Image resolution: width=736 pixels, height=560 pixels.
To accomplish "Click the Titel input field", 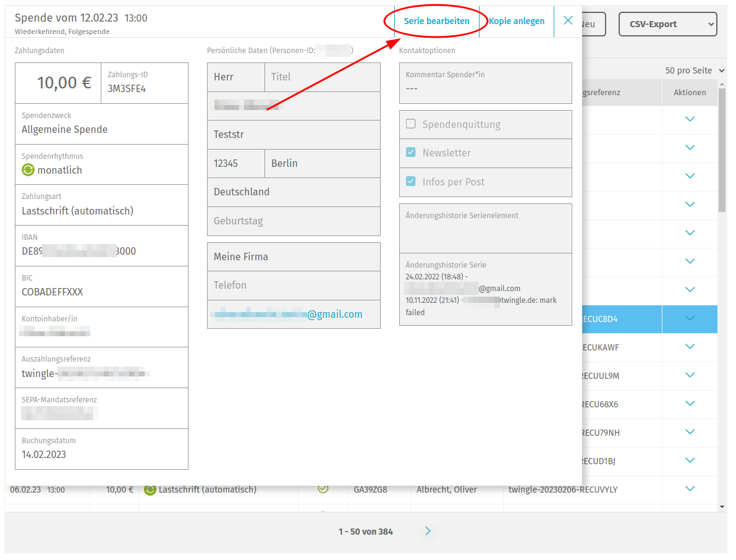I will coord(323,77).
